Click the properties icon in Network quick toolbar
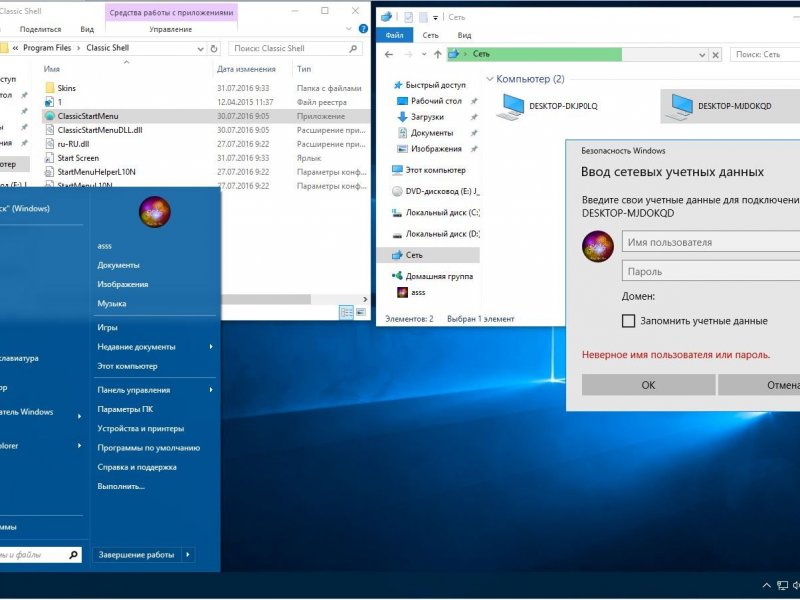 409,17
